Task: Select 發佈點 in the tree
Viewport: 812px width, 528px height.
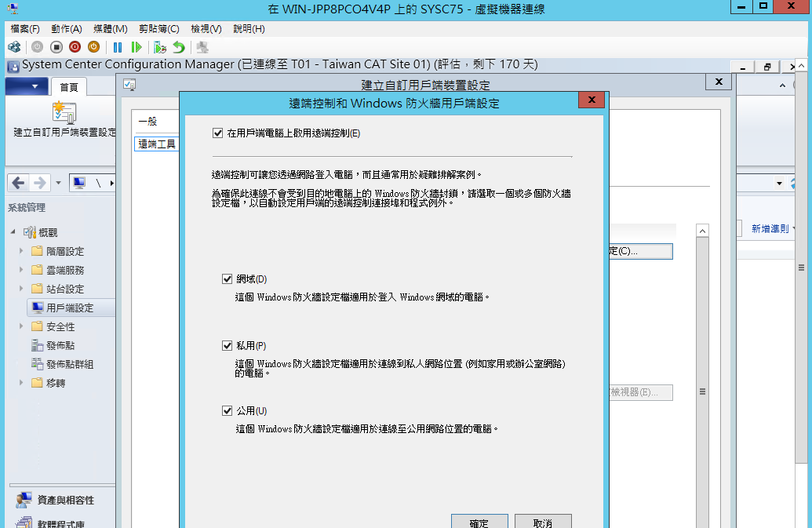Action: (60, 345)
